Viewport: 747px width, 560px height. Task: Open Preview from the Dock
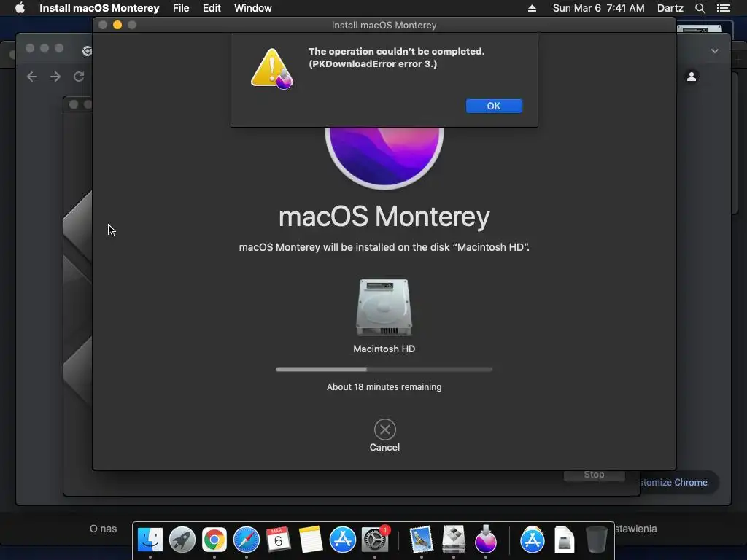point(421,540)
